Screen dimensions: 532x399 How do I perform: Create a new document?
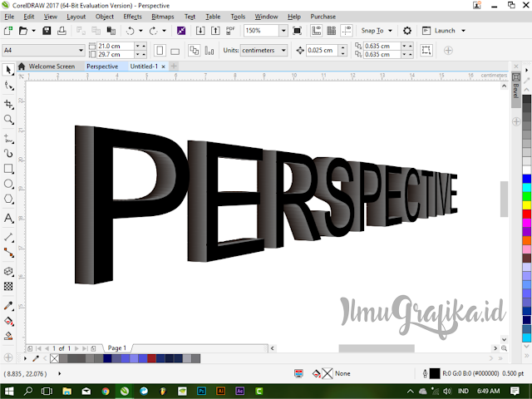tap(8, 31)
